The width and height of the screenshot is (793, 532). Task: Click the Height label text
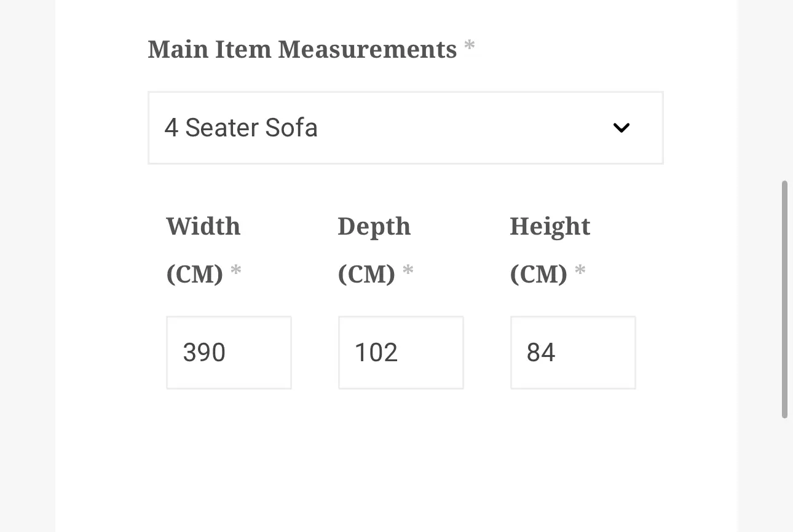tap(550, 227)
